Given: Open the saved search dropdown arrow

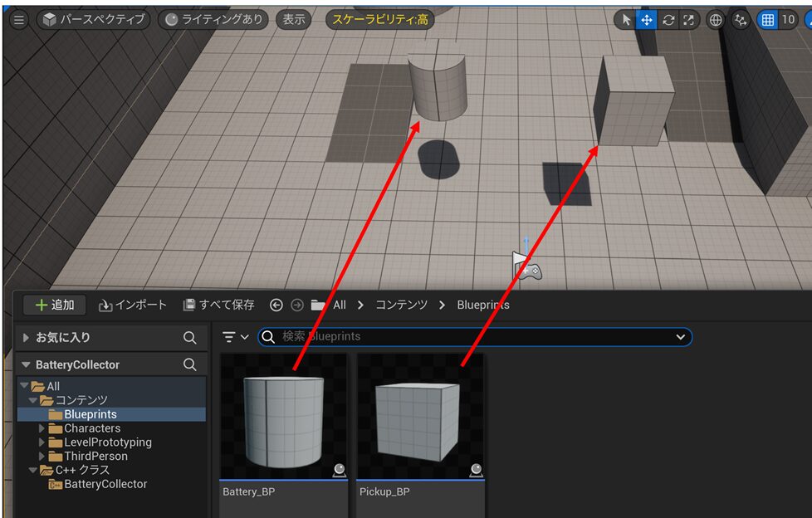Looking at the screenshot, I should pyautogui.click(x=681, y=337).
